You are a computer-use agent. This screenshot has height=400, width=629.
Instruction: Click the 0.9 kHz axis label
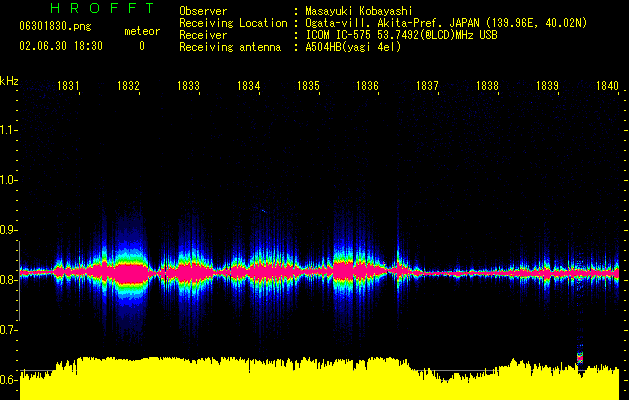point(8,230)
